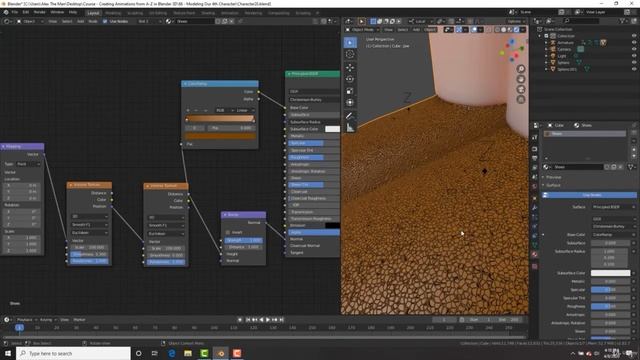This screenshot has width=640, height=360.
Task: Select the Rotate tool in viewport toolbar
Action: (350, 79)
